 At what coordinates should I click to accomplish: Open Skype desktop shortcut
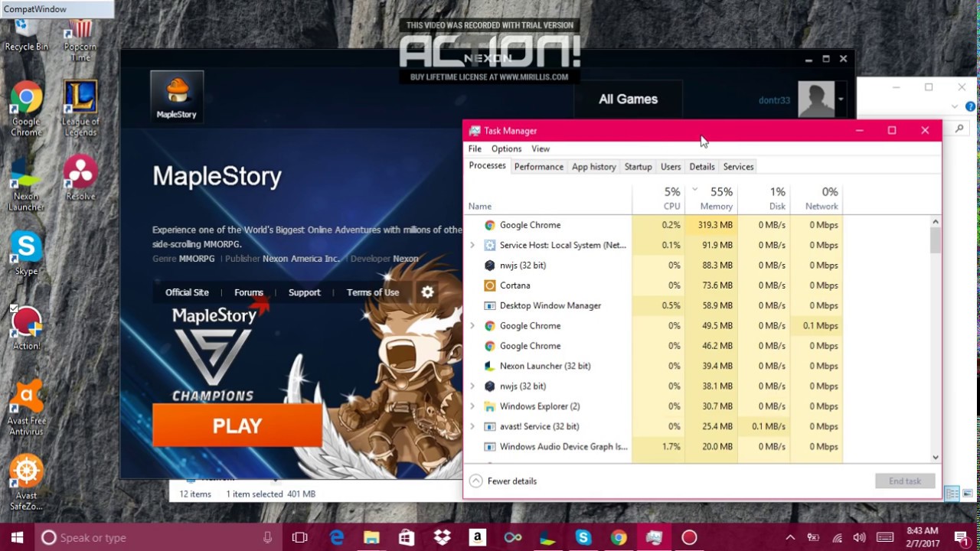point(26,253)
